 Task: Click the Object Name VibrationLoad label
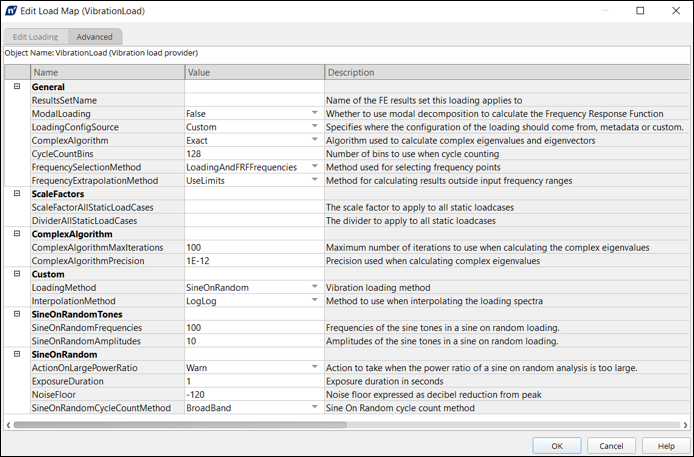(x=101, y=53)
